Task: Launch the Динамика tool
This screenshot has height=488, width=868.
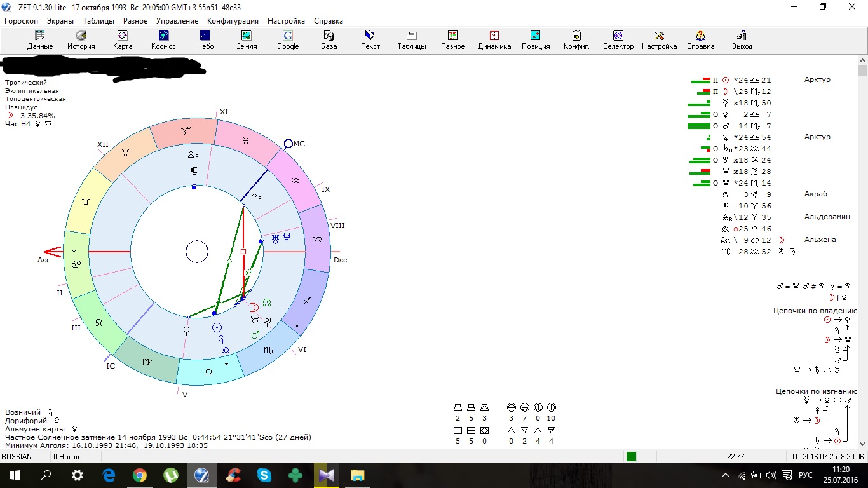Action: (494, 40)
